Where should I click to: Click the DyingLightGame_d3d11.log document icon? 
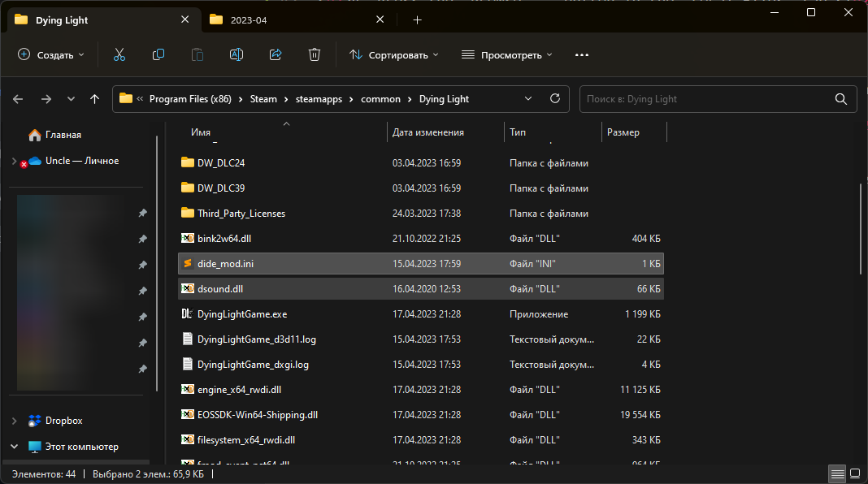(x=187, y=339)
